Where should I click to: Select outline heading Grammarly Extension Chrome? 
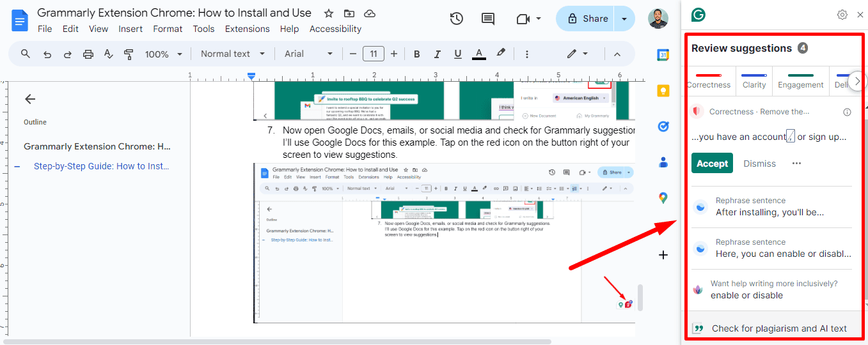coord(97,146)
